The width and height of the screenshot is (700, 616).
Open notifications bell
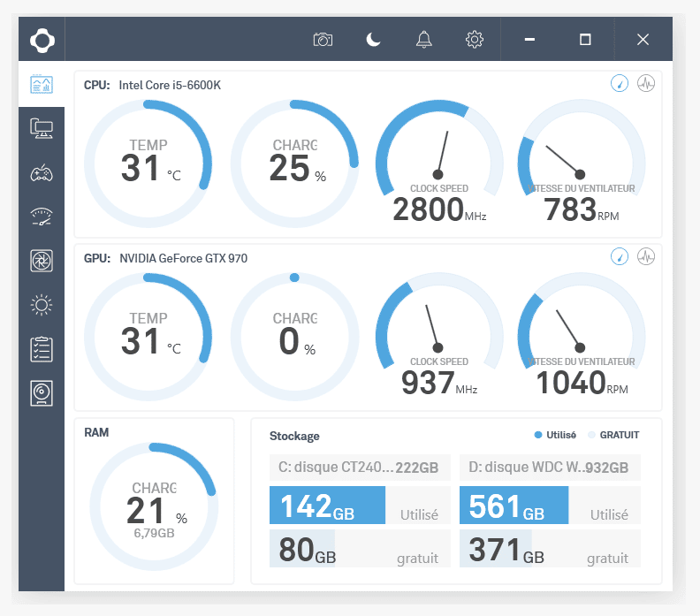click(424, 40)
